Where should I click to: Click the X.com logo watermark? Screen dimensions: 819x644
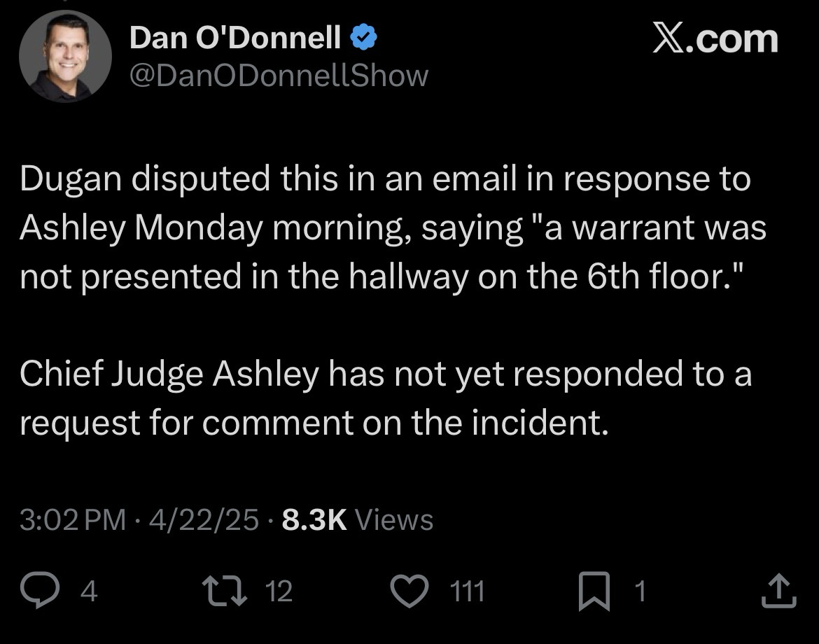(x=715, y=38)
